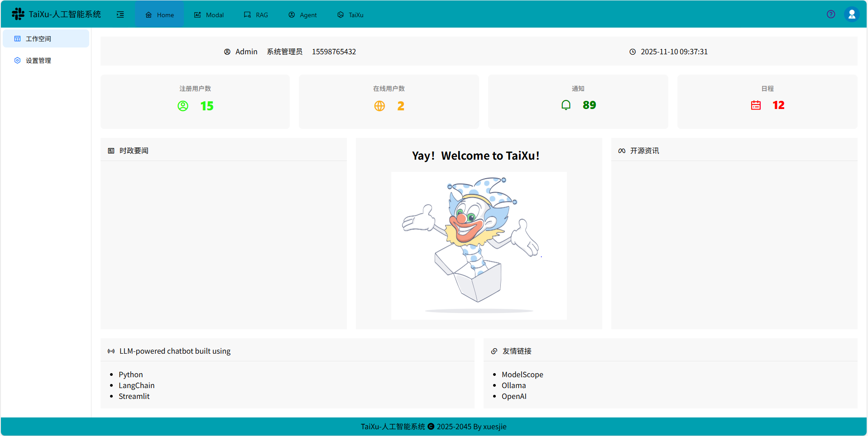Viewport: 868px width, 436px height.
Task: Click the TaiXu globe icon
Action: pos(340,14)
